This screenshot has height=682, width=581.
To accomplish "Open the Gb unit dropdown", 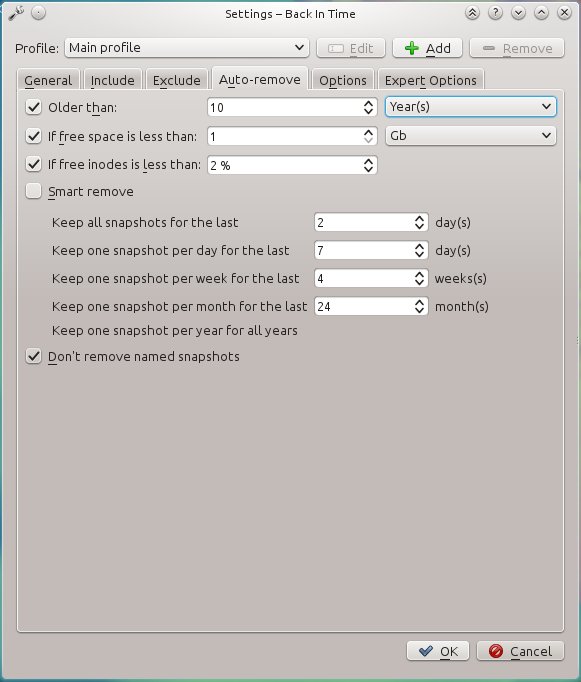I will click(x=471, y=136).
